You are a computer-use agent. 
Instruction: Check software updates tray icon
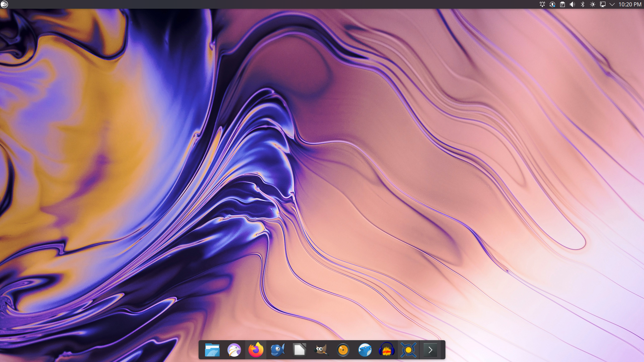point(552,4)
